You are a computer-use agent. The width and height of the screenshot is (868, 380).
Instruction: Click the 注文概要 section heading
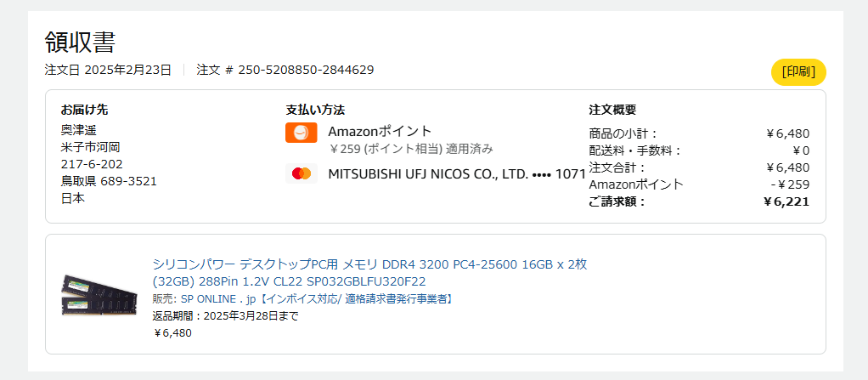click(612, 110)
